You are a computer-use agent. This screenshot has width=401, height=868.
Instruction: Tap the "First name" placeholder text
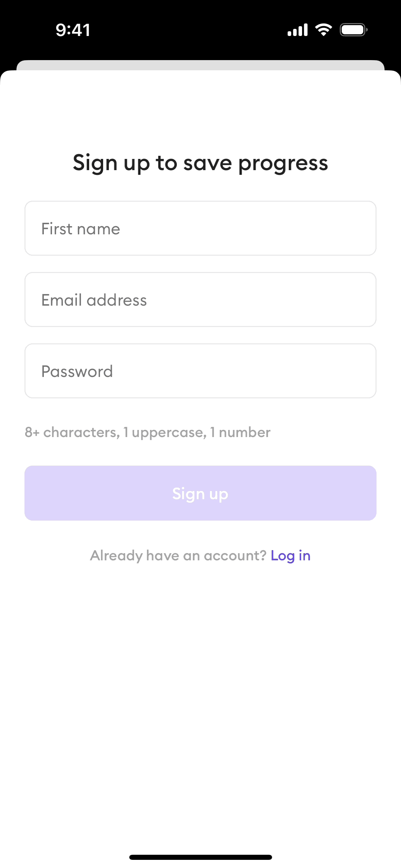(x=81, y=229)
